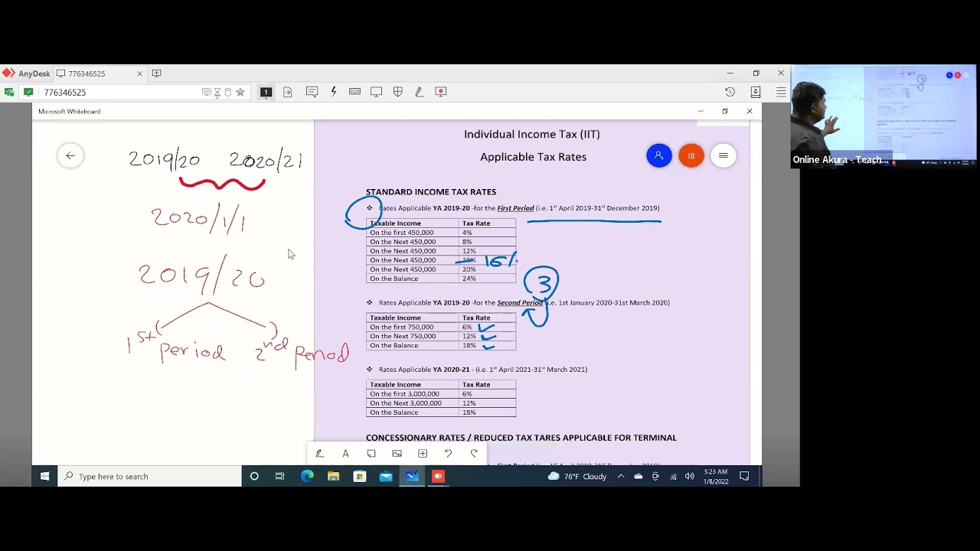The image size is (980, 551).
Task: Open the blue invite/share people button
Action: (658, 156)
